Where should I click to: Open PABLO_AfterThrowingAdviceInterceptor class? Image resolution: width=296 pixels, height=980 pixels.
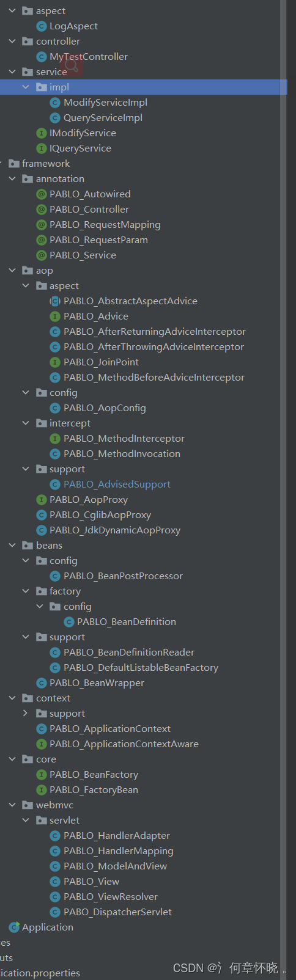pyautogui.click(x=154, y=347)
